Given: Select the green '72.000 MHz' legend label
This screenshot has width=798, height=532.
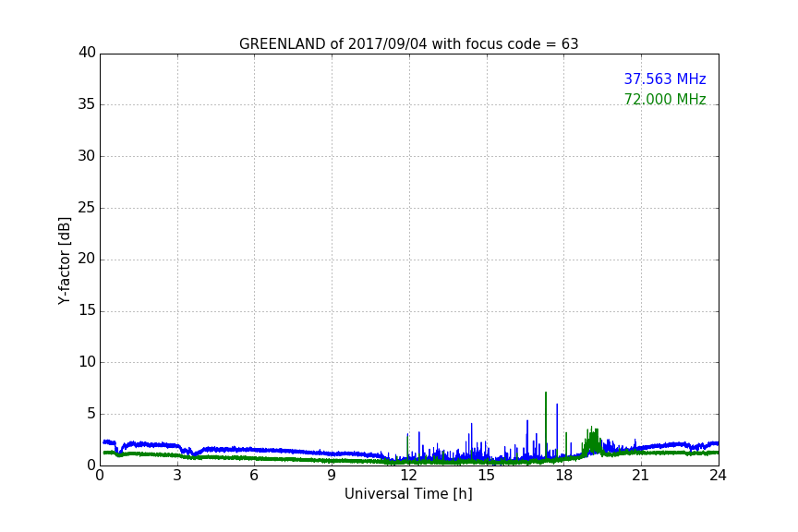Looking at the screenshot, I should pos(665,99).
